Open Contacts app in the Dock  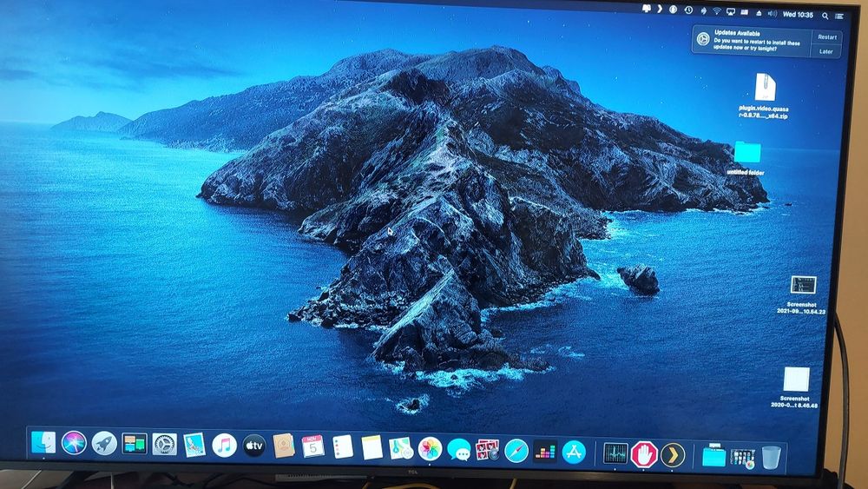(x=284, y=446)
